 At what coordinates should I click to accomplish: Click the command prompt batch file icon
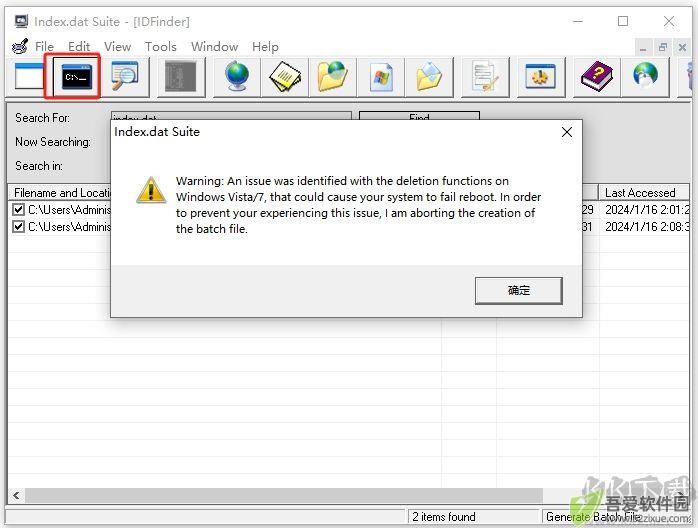click(76, 77)
